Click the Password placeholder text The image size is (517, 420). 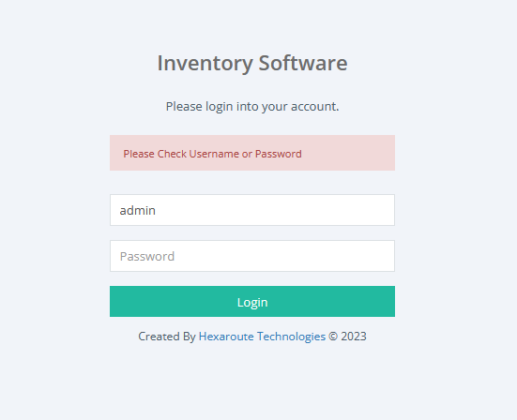pos(147,256)
